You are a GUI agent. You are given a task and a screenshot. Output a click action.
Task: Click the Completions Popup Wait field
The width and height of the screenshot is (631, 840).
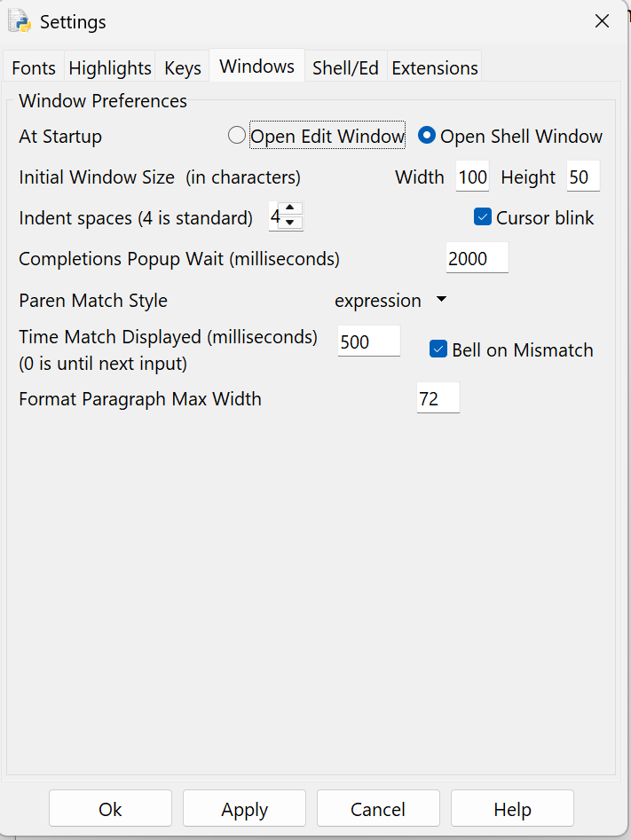(x=477, y=259)
